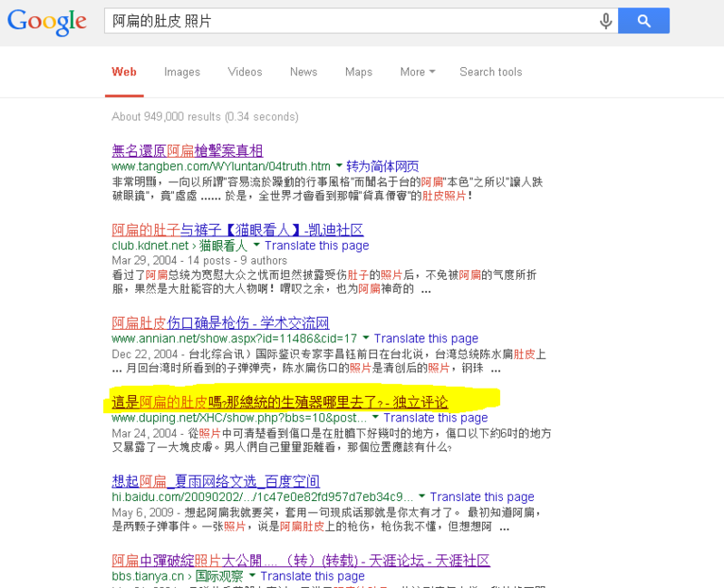The image size is (724, 588).
Task: Open the Videos tab
Action: point(245,72)
